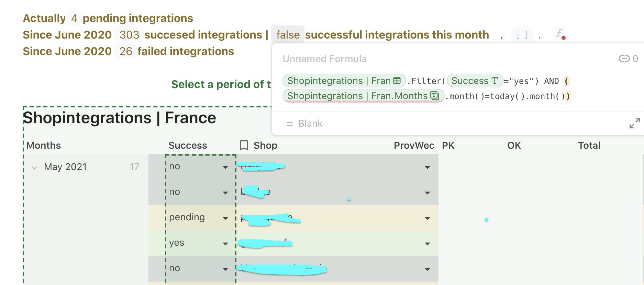Click the Success column header
Viewport: 644px width, 285px height.
188,146
